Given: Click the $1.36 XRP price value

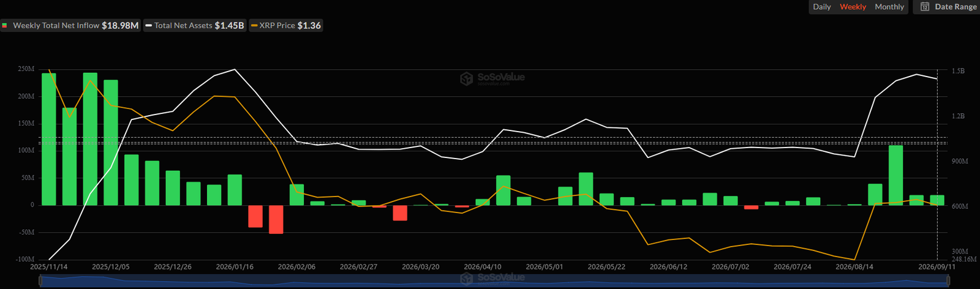Looking at the screenshot, I should pos(309,25).
